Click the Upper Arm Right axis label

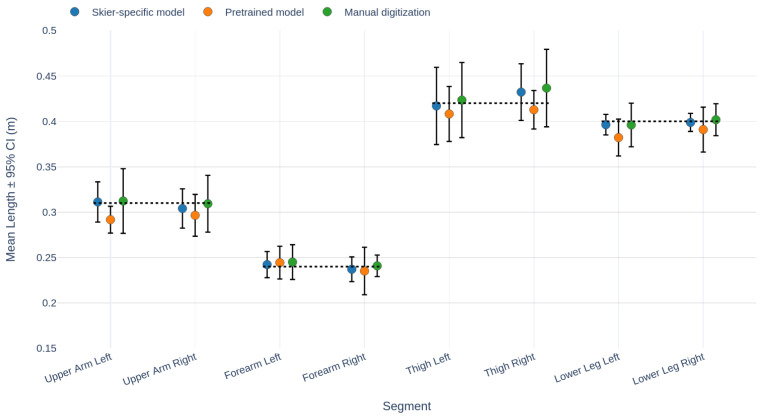tap(160, 369)
